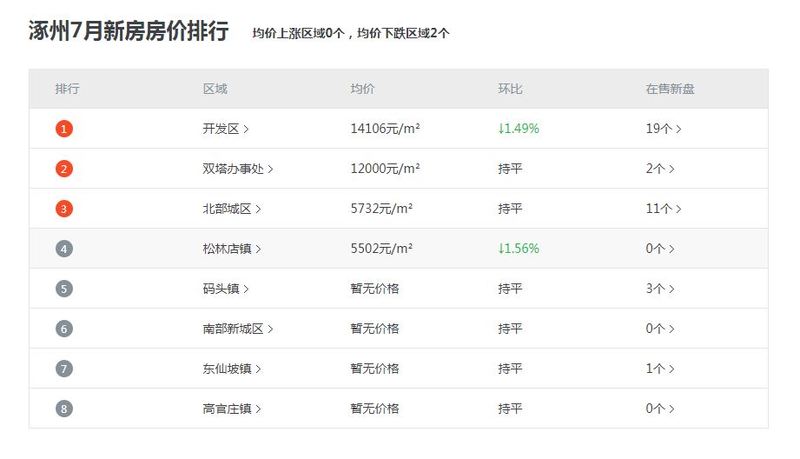This screenshot has height=459, width=800.
Task: Select the 5732元/m² price cell
Action: pos(382,209)
